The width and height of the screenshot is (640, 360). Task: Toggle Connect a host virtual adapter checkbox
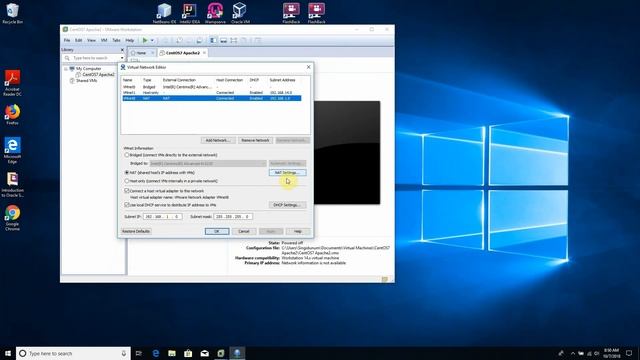click(127, 191)
